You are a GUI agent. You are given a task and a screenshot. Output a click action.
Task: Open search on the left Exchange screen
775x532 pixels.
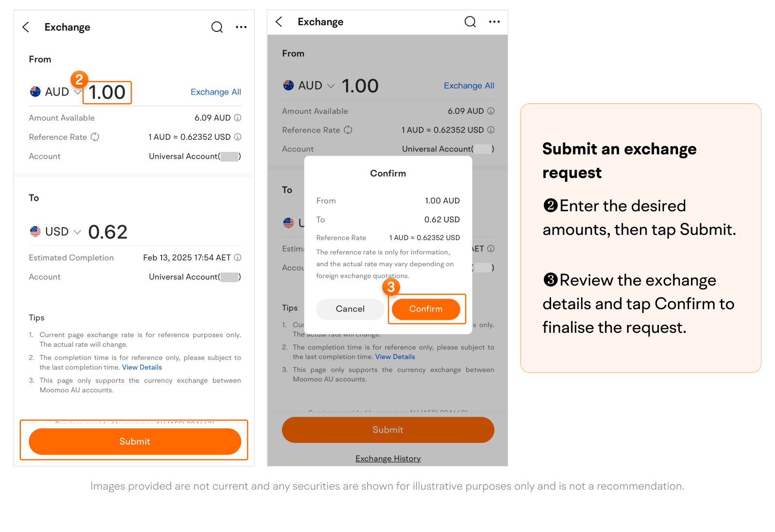click(x=217, y=27)
